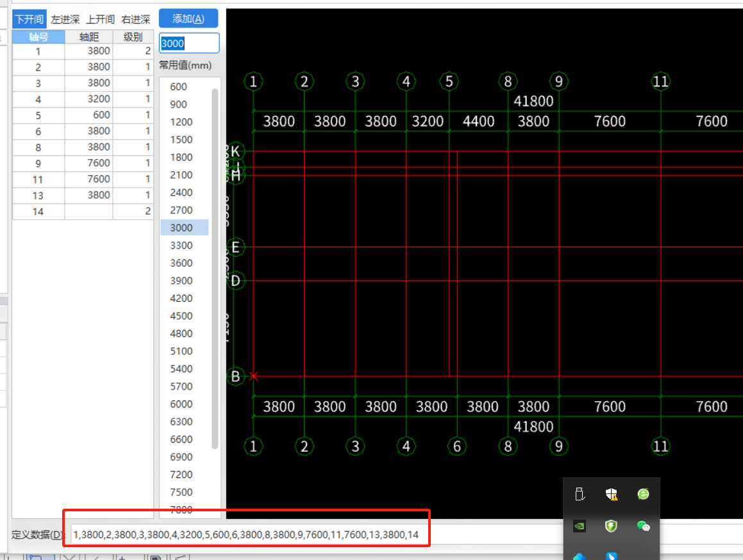This screenshot has height=560, width=743.
Task: Click the empty 轴距 cell of row 14
Action: 88,211
